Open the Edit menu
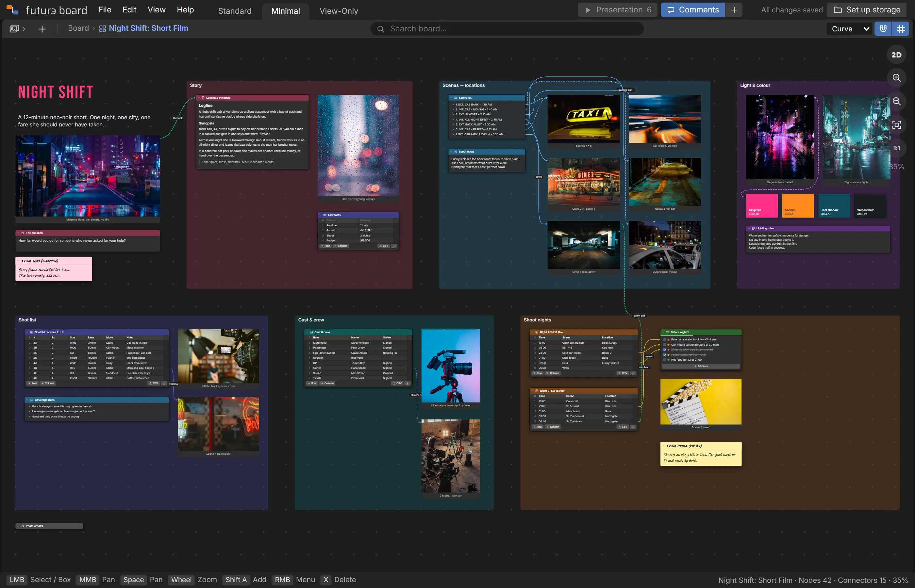Image resolution: width=915 pixels, height=588 pixels. pos(129,10)
